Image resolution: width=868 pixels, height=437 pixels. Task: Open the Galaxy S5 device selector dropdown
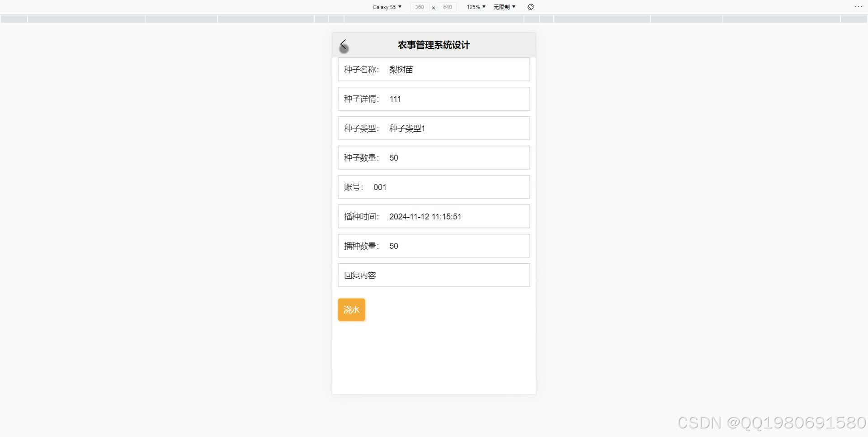pos(387,7)
